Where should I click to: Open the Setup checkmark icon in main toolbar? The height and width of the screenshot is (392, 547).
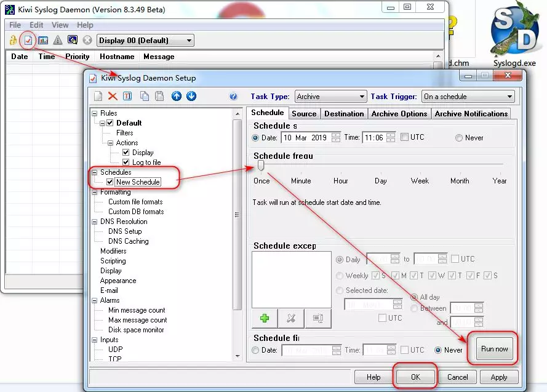point(28,41)
